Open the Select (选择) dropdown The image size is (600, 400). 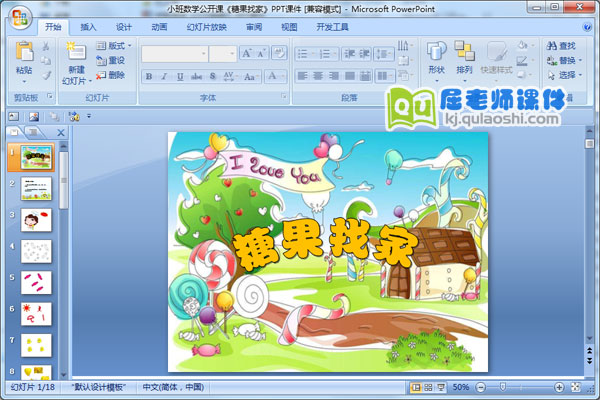[x=564, y=75]
